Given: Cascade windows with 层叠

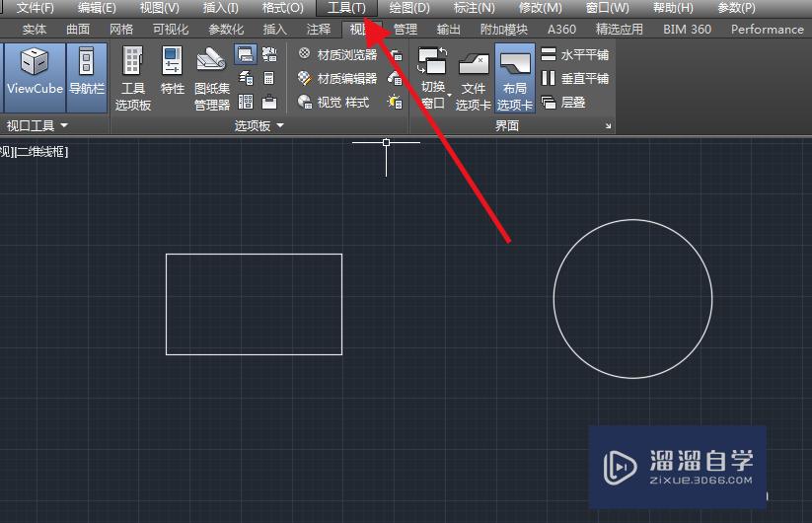Looking at the screenshot, I should [x=563, y=102].
